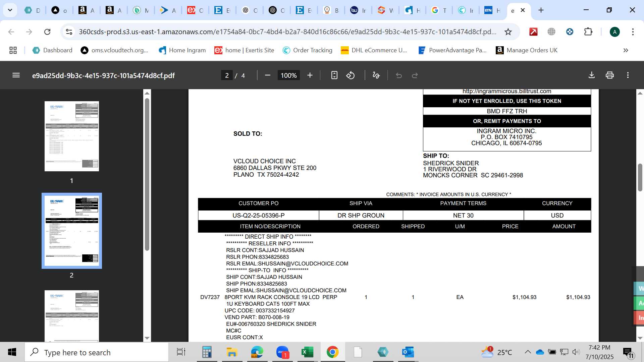Viewport: 644px width, 362px height.
Task: Show hidden system tray icons
Action: pyautogui.click(x=528, y=352)
